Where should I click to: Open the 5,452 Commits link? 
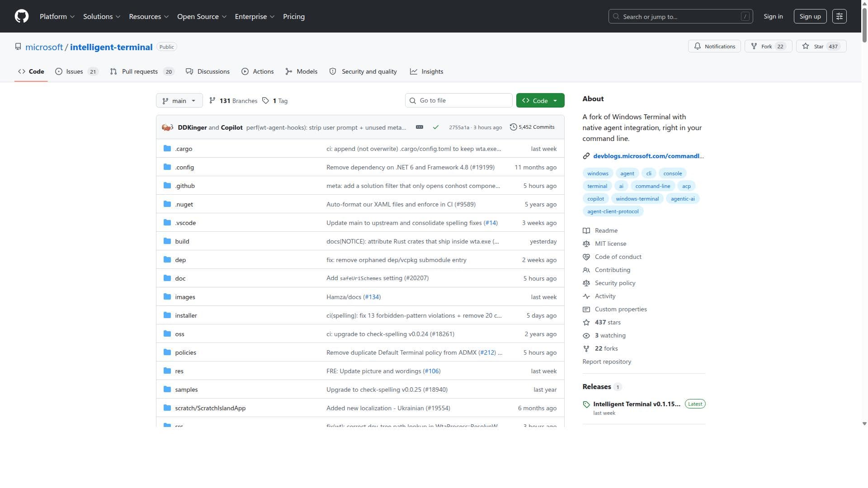click(532, 127)
